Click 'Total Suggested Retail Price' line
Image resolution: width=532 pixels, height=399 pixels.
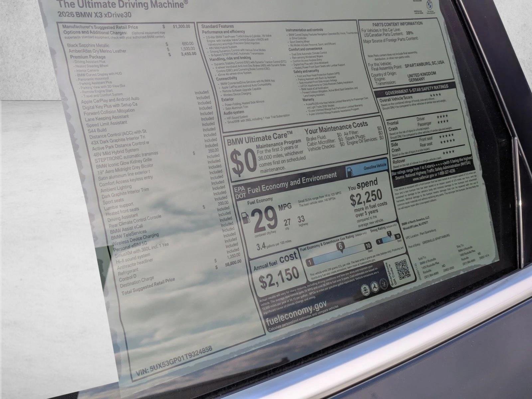click(x=148, y=286)
